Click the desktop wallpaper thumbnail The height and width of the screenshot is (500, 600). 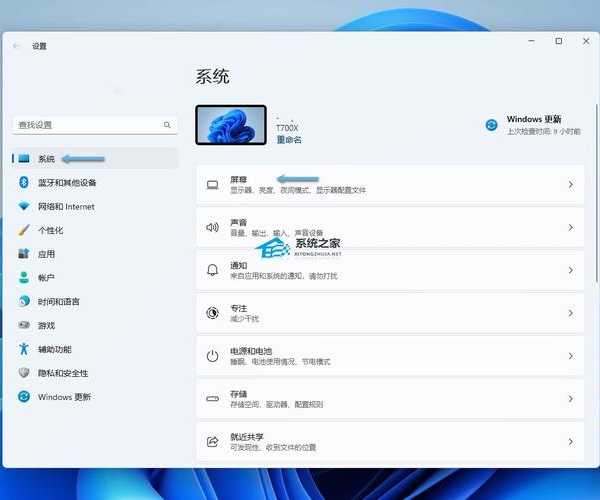[231, 125]
